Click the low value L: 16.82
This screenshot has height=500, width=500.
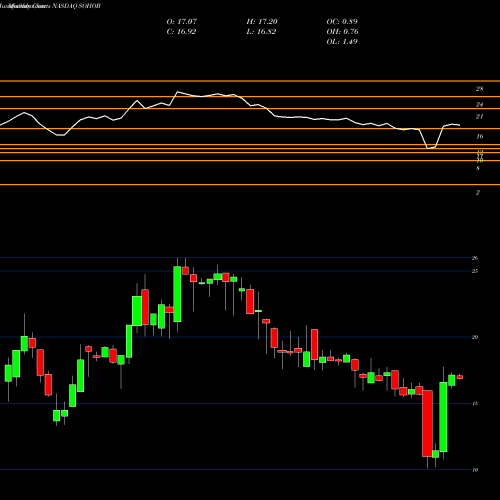pyautogui.click(x=261, y=32)
